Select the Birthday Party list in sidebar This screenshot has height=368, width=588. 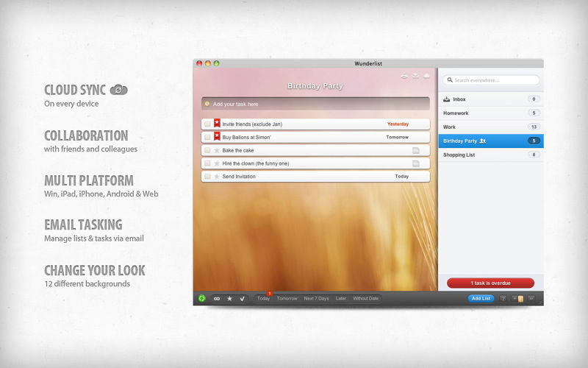(x=491, y=141)
